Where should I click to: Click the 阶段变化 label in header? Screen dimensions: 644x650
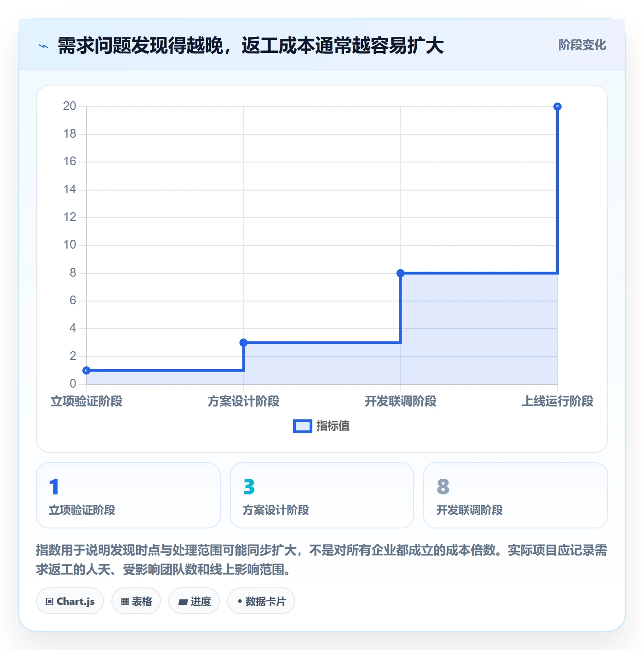pos(582,45)
